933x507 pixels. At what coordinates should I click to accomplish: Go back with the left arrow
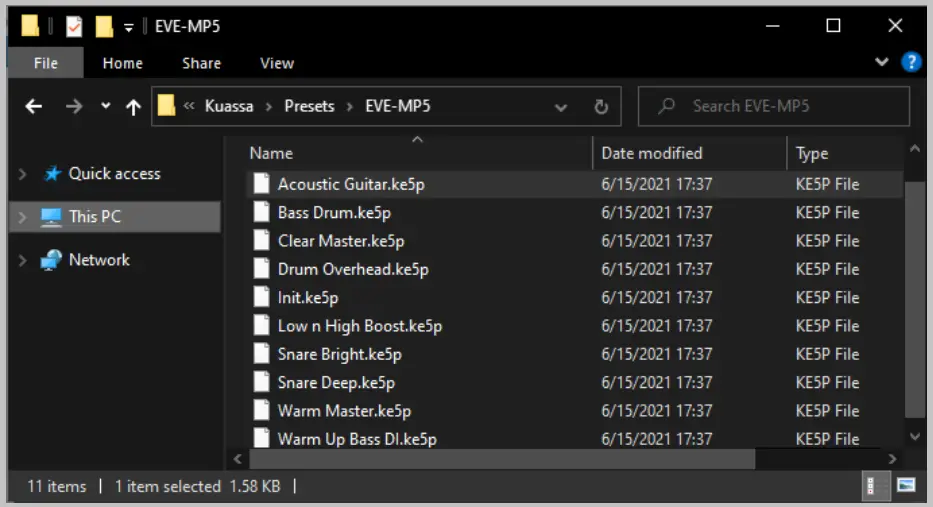pyautogui.click(x=33, y=107)
